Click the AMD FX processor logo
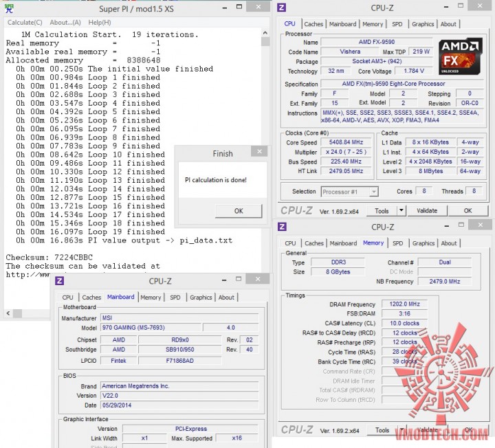The width and height of the screenshot is (495, 448). coord(460,56)
